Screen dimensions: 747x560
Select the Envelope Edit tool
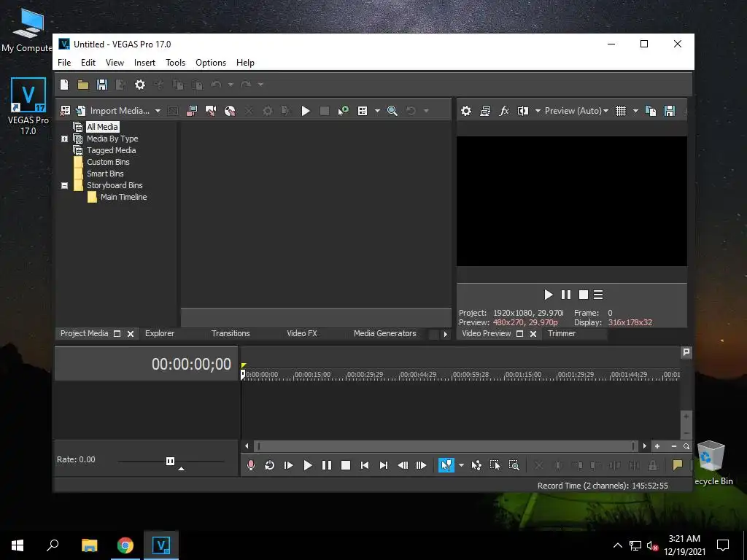(476, 465)
